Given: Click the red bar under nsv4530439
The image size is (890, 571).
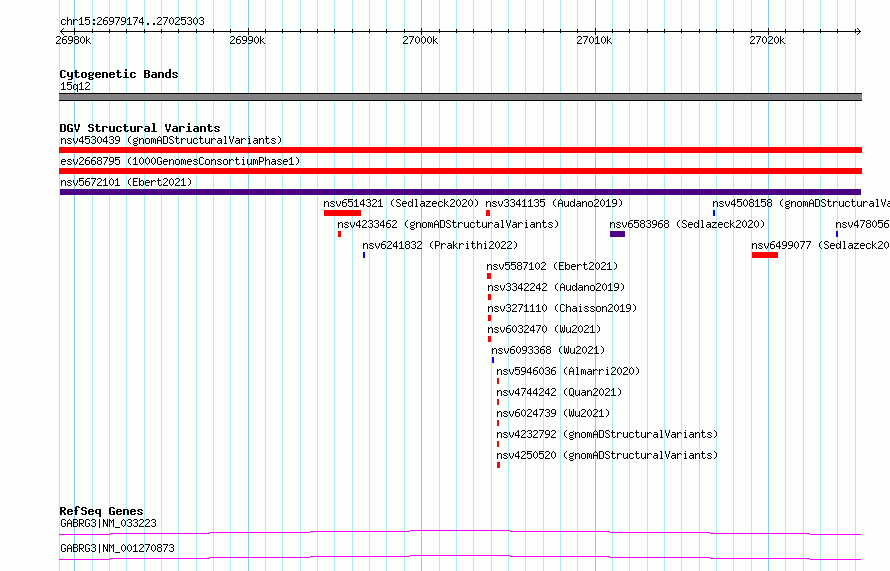Looking at the screenshot, I should click(460, 150).
